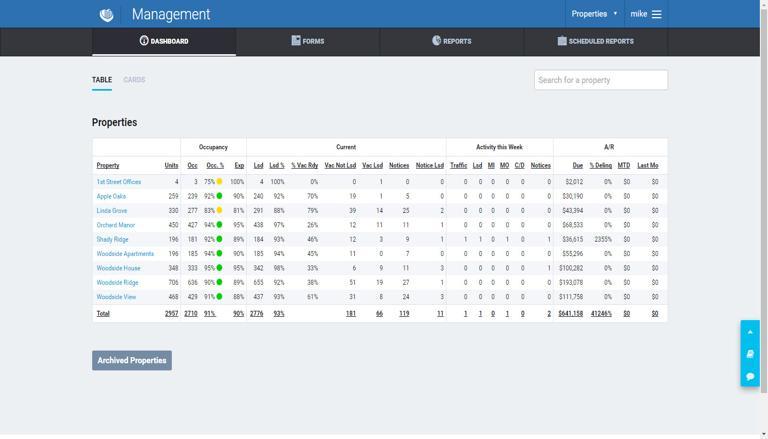Click the Dashboard info icon

tap(144, 41)
